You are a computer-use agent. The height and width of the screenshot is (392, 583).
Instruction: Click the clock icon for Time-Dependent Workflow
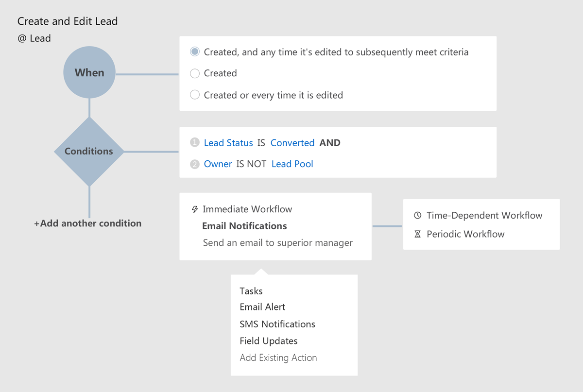click(x=417, y=215)
